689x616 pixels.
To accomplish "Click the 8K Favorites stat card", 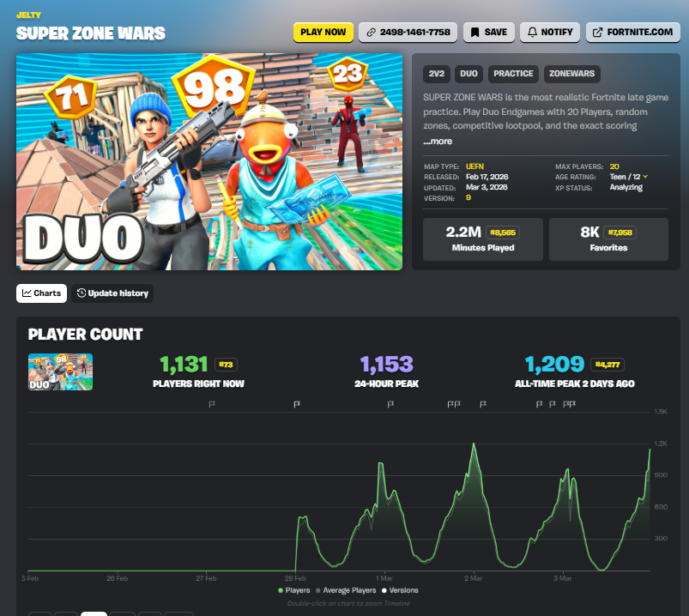I will point(608,239).
